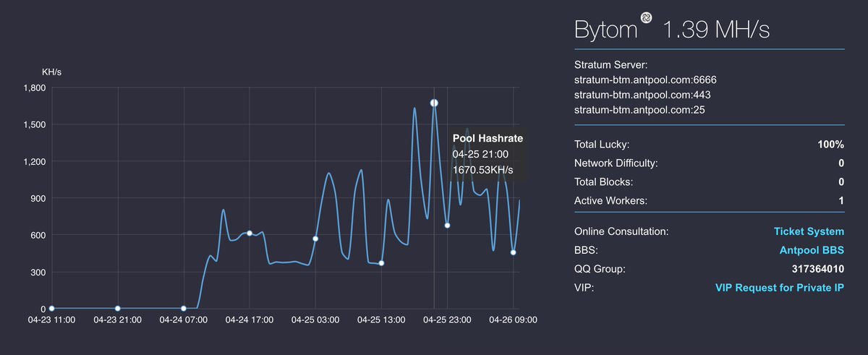The width and height of the screenshot is (868, 355).
Task: Click the Active Workers value 1
Action: 841,201
